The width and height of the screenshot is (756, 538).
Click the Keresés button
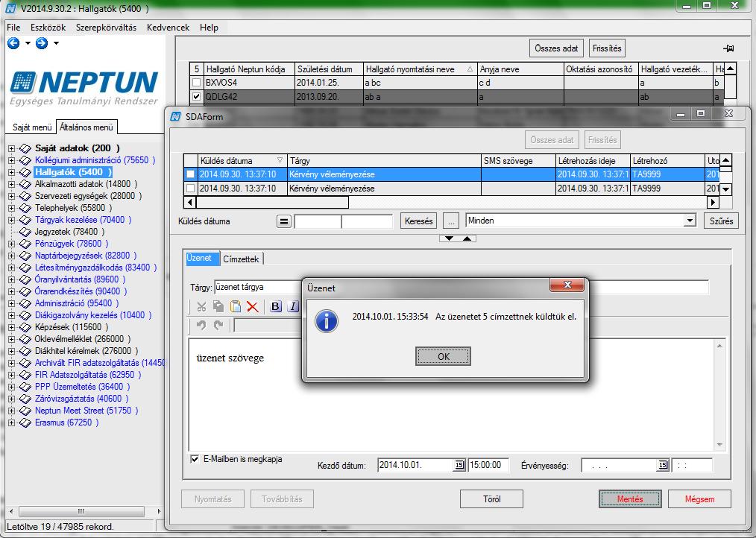pyautogui.click(x=418, y=221)
